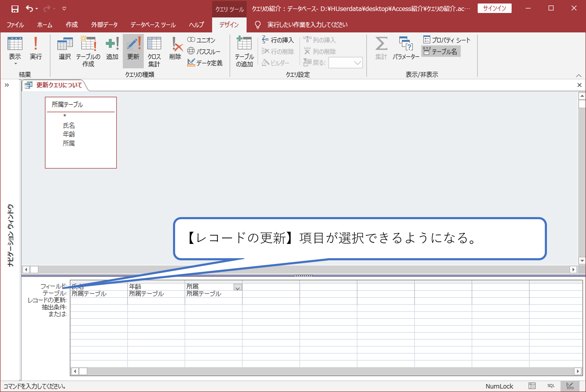Open the 所属 field dropdown in grid
The height and width of the screenshot is (392, 586).
(238, 287)
